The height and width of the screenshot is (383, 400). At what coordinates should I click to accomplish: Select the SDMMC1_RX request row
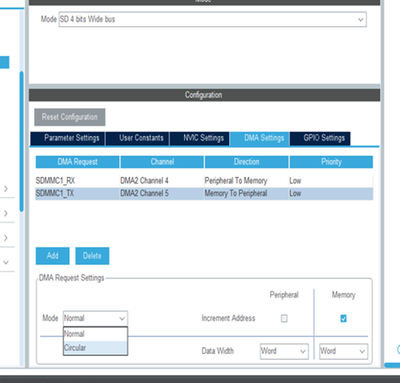pyautogui.click(x=204, y=181)
